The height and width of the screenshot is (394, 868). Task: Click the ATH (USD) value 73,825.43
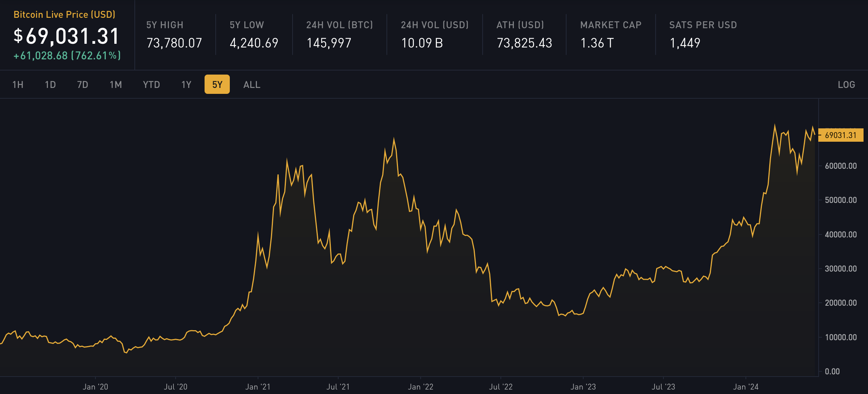(x=524, y=43)
